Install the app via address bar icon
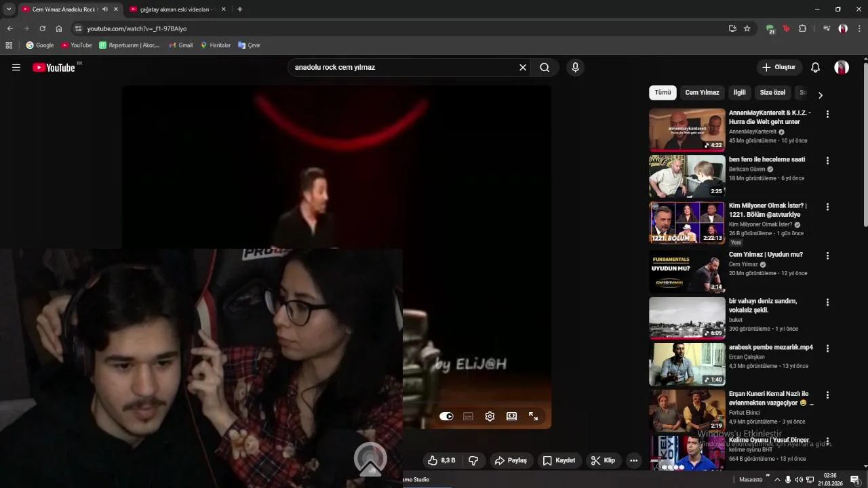This screenshot has height=488, width=868. [732, 28]
